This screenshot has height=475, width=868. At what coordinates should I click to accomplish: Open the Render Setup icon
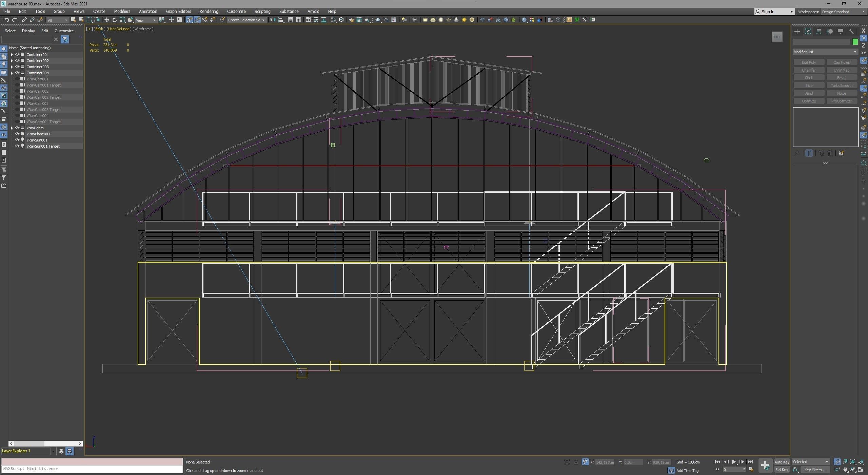[351, 20]
